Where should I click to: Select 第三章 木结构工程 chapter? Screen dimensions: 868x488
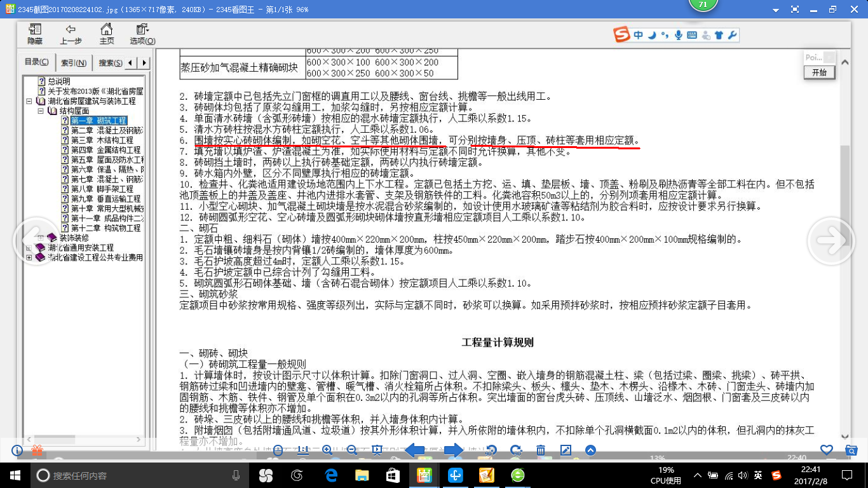tap(102, 140)
